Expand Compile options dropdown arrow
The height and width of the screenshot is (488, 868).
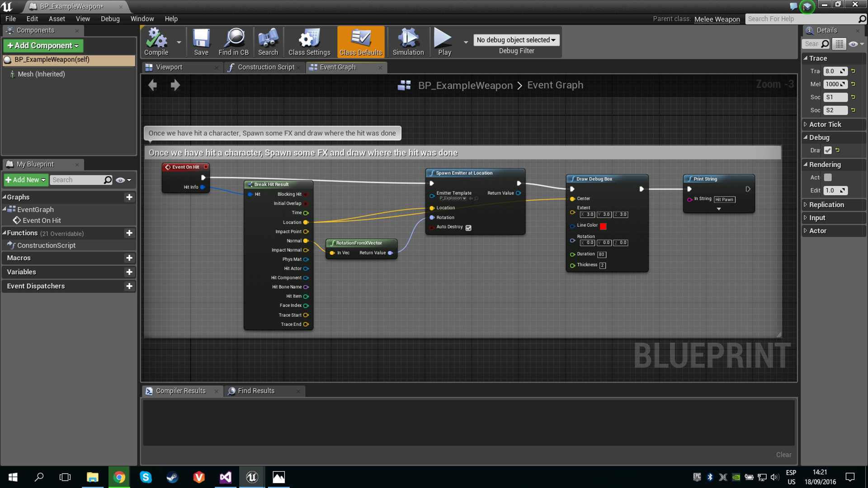[x=179, y=42]
